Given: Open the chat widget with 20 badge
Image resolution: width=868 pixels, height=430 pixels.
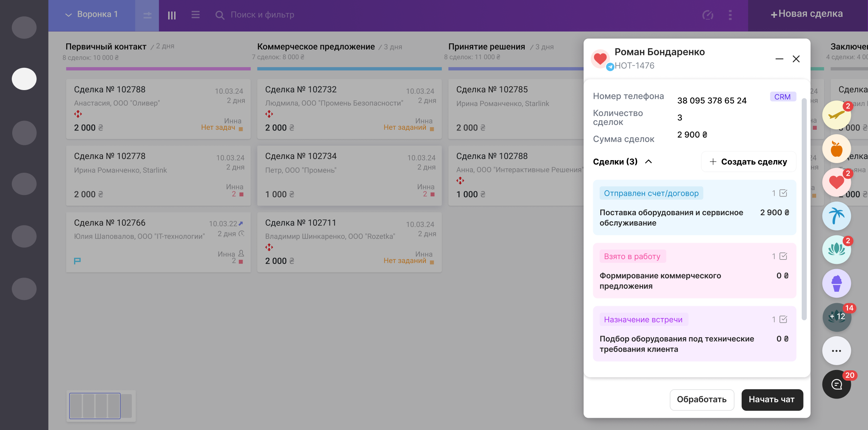Looking at the screenshot, I should click(836, 384).
